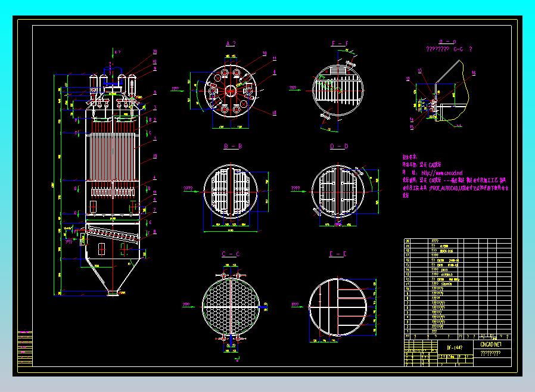The image size is (535, 392).
Task: Click the A-view top circular flange drawing
Action: (x=231, y=91)
